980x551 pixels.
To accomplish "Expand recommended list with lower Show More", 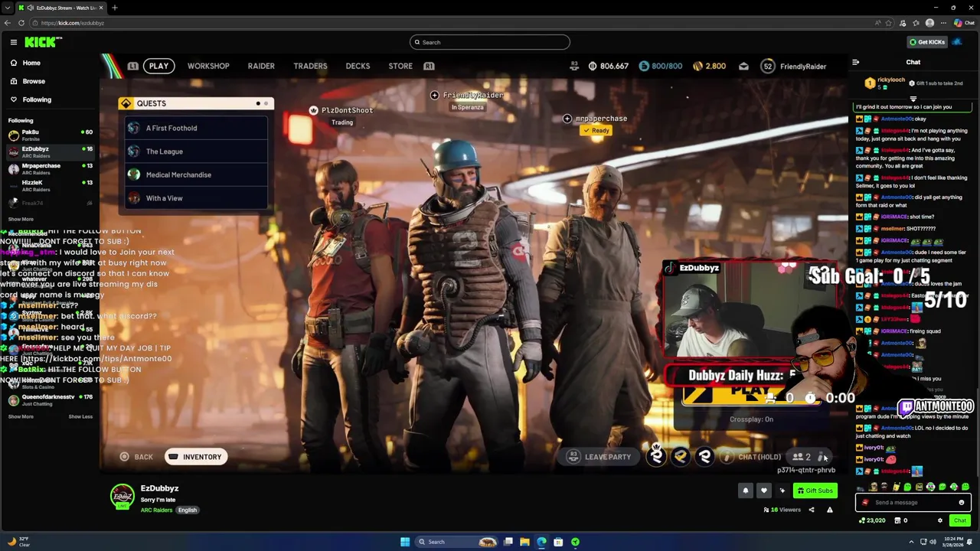I will [21, 416].
